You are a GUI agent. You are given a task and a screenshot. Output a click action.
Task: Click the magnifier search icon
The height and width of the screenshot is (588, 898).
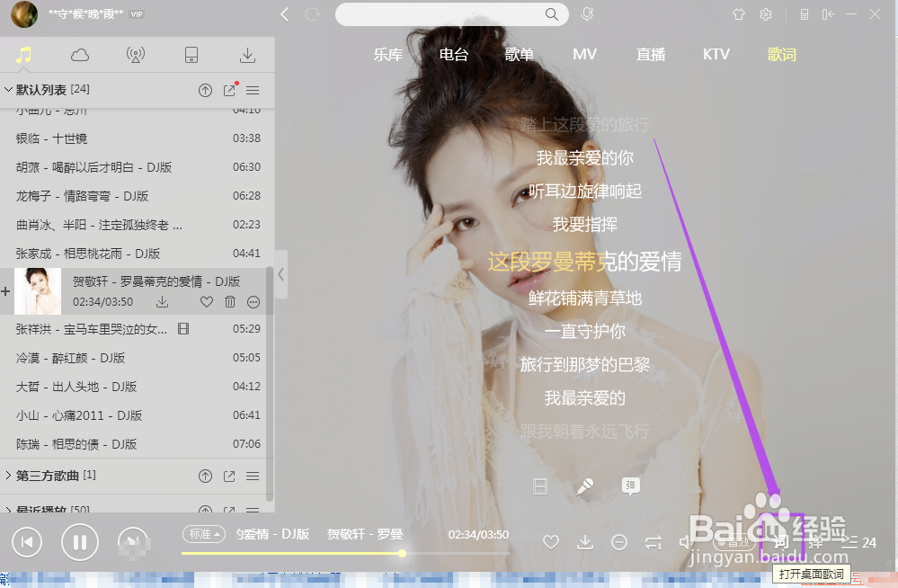click(x=552, y=14)
